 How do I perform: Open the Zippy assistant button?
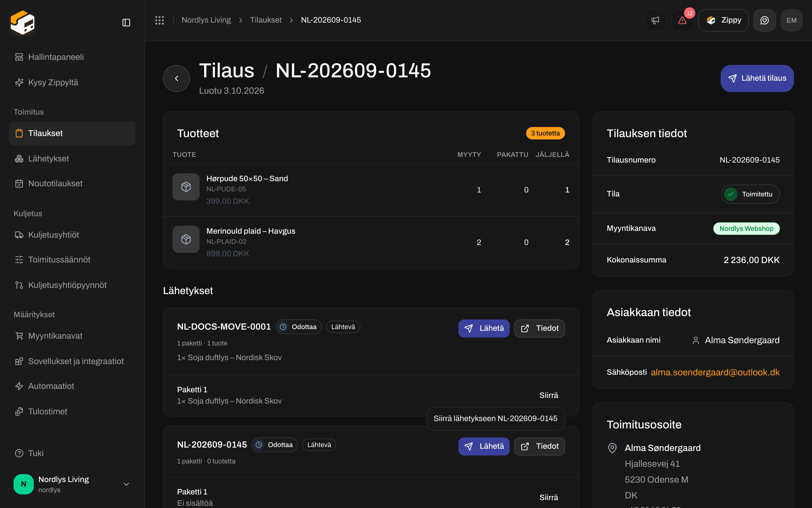(x=723, y=20)
